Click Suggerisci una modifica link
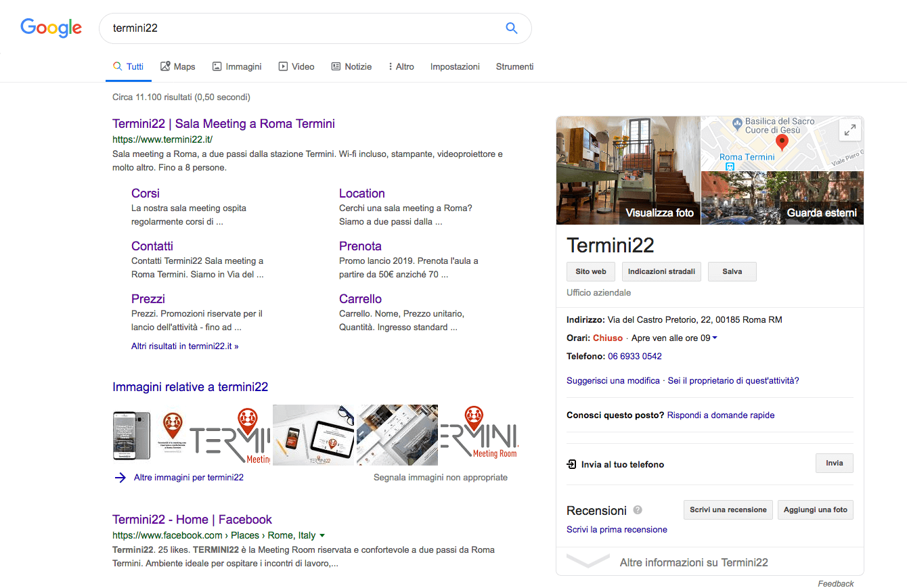This screenshot has height=588, width=907. pos(613,381)
